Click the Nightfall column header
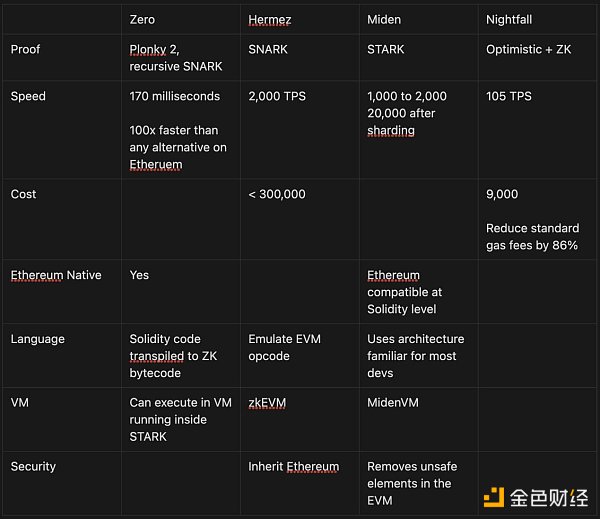 click(511, 20)
